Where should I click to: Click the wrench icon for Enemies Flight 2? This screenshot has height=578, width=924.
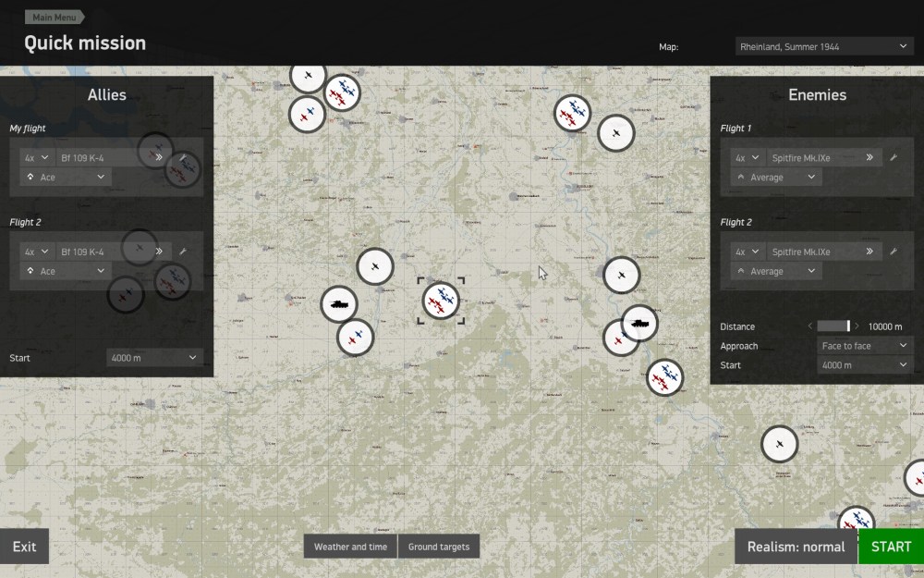pos(894,252)
